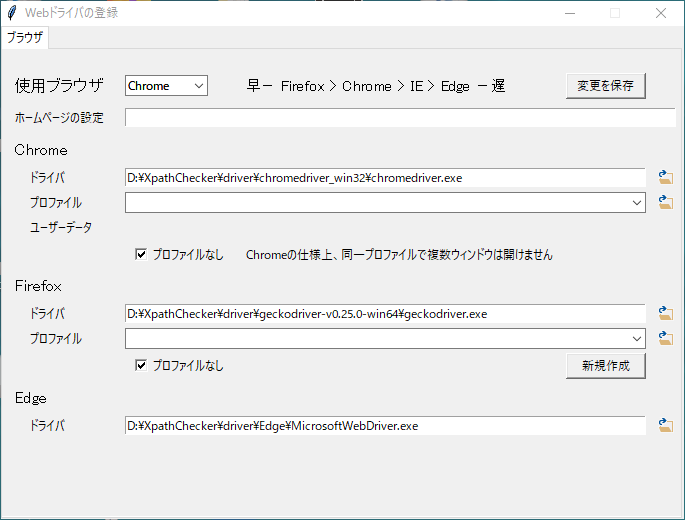Screen dimensions: 685x520
Task: Click the browser speed order text
Action: 376,86
